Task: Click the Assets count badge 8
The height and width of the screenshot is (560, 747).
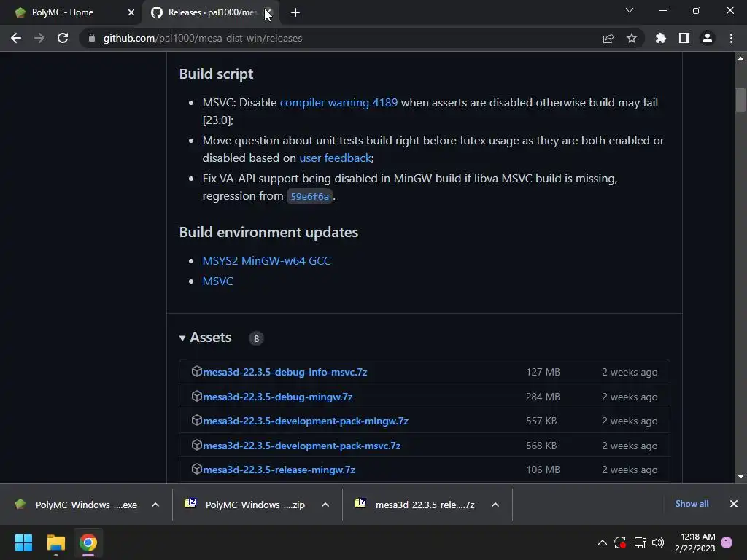Action: [x=256, y=338]
